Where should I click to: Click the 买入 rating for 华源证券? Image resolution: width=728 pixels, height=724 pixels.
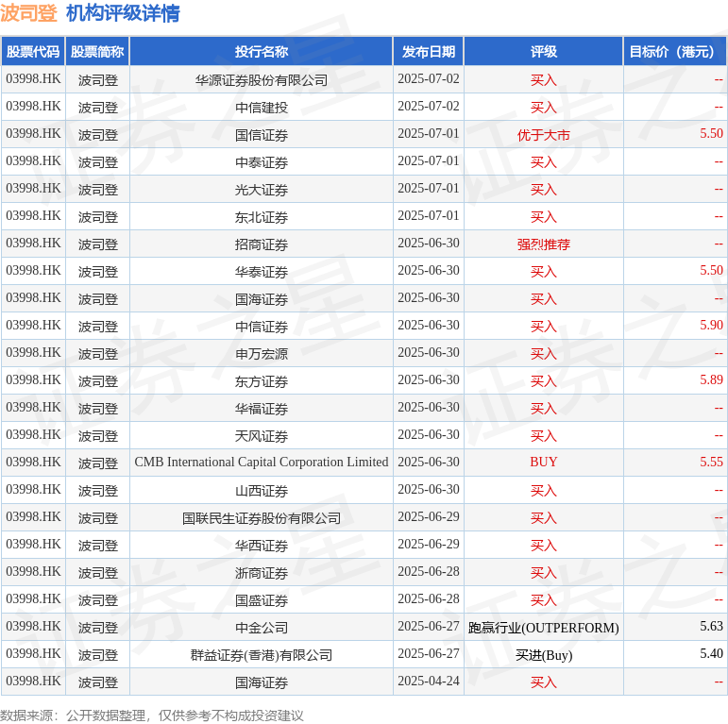tap(544, 80)
